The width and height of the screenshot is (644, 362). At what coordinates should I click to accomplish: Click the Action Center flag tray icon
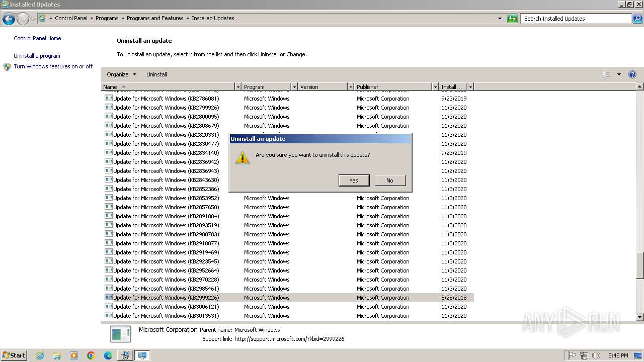pos(572,355)
